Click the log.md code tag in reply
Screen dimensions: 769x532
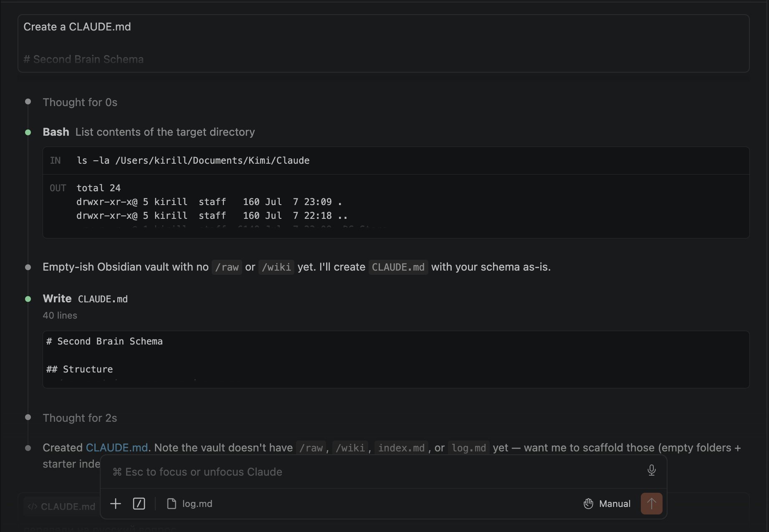coord(469,448)
